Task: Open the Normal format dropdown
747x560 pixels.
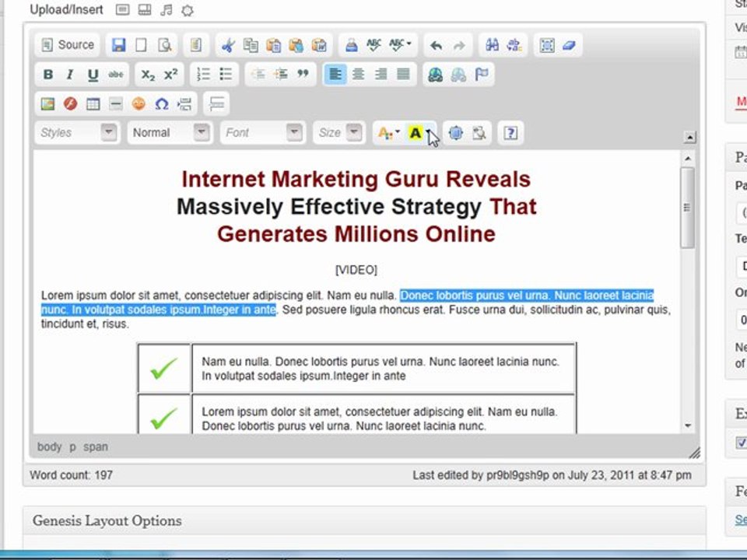Action: [x=169, y=132]
